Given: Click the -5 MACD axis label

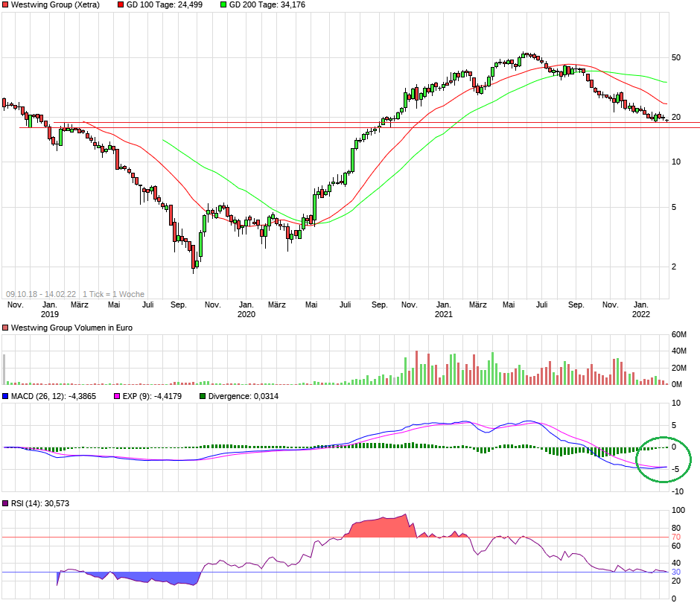Looking at the screenshot, I should (675, 470).
